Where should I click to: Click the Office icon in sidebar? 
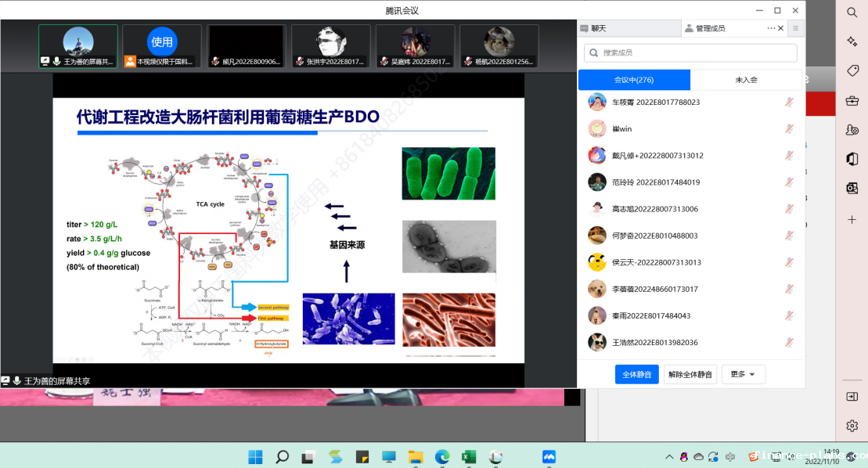coord(852,160)
